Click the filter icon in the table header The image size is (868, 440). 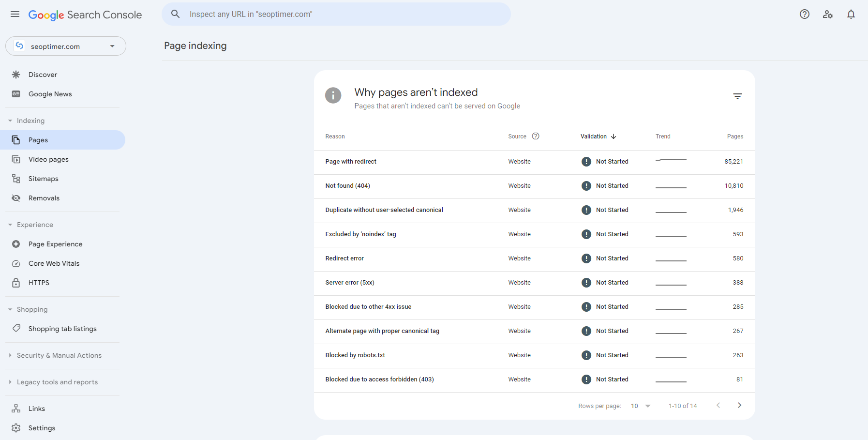(x=737, y=96)
